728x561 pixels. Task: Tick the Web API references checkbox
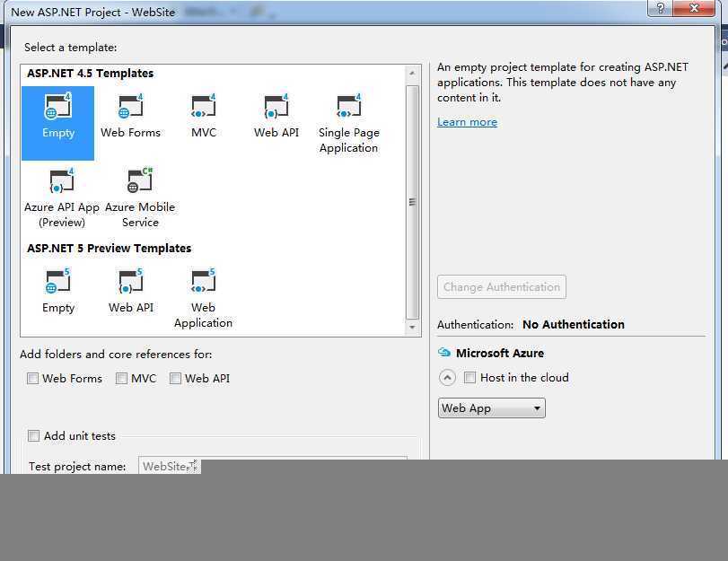[x=175, y=379]
